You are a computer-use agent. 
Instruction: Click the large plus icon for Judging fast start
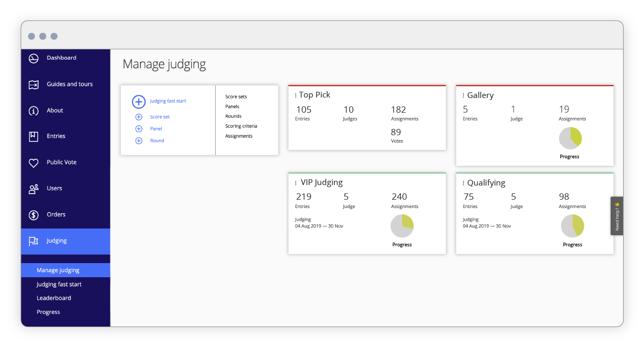coord(139,102)
